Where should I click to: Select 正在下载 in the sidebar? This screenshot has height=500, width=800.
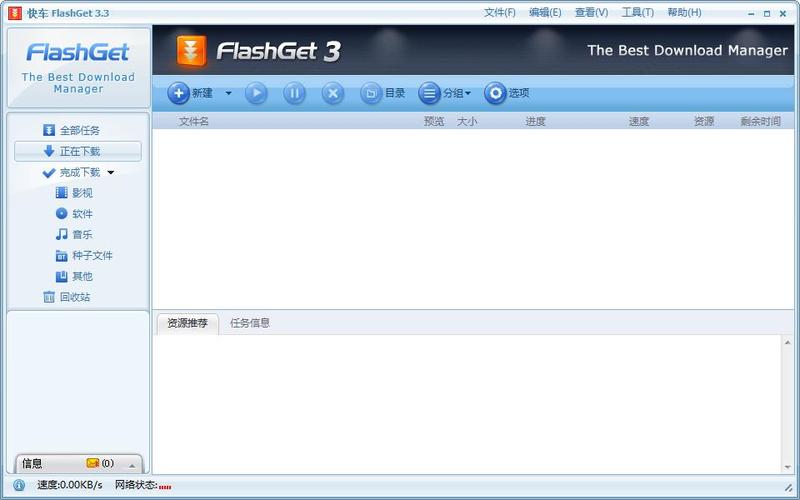coord(78,152)
